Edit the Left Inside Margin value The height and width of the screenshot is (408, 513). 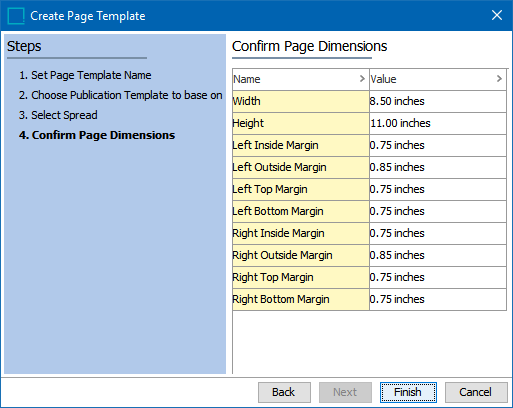coord(438,145)
